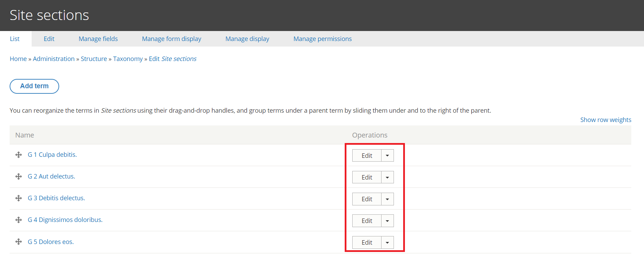Go to the Manage form display tab
The width and height of the screenshot is (644, 254).
click(171, 39)
